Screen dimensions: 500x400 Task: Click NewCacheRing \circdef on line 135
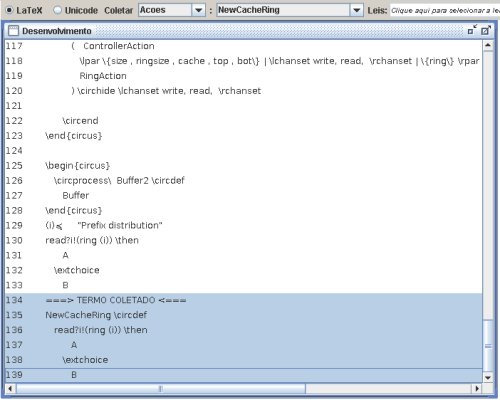tap(96, 315)
